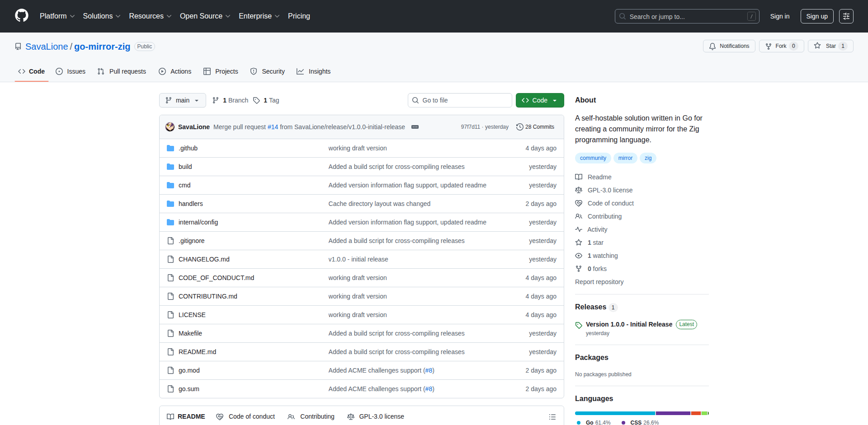
Task: Click the commit message ellipsis expand icon
Action: tap(415, 127)
